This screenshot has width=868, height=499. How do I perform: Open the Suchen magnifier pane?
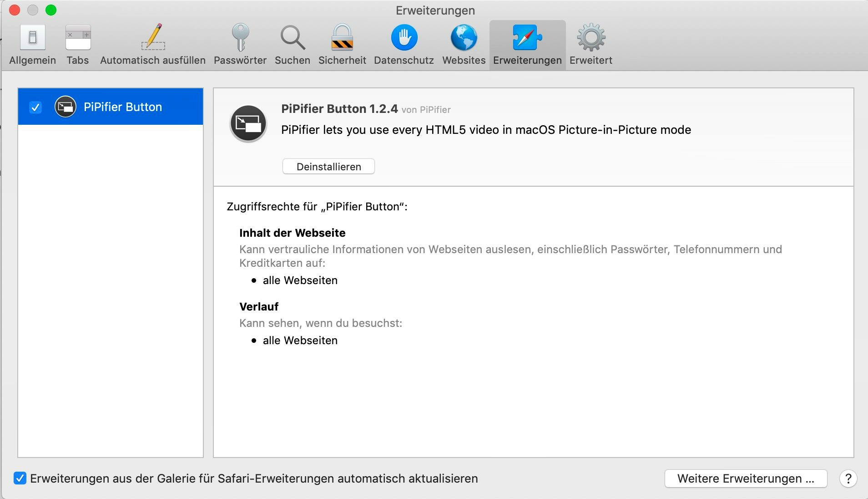point(292,38)
